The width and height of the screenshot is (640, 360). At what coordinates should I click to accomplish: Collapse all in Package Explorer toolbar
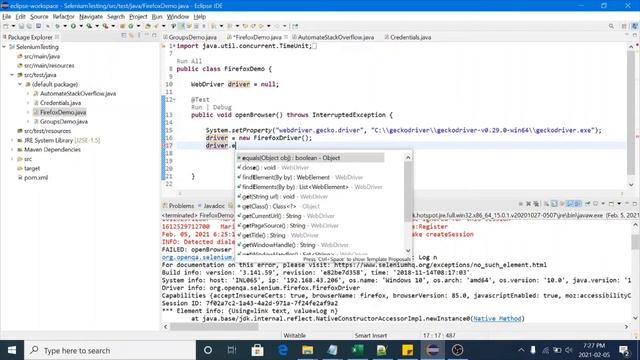(x=124, y=36)
